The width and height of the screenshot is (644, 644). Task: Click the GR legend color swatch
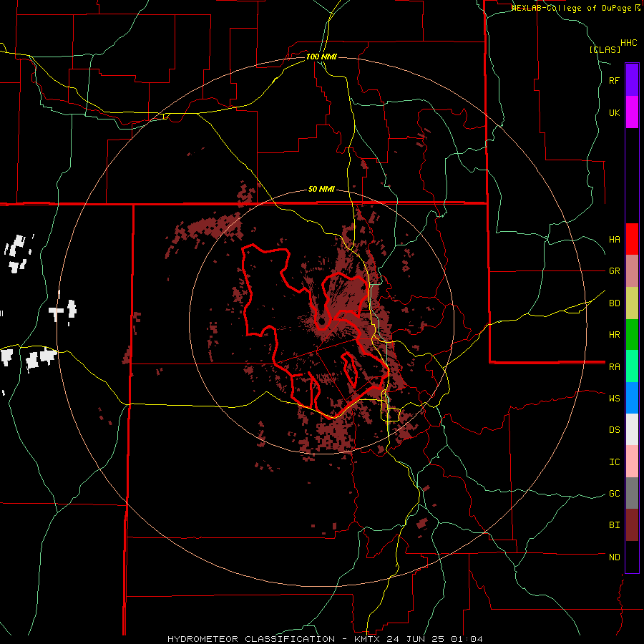(632, 271)
